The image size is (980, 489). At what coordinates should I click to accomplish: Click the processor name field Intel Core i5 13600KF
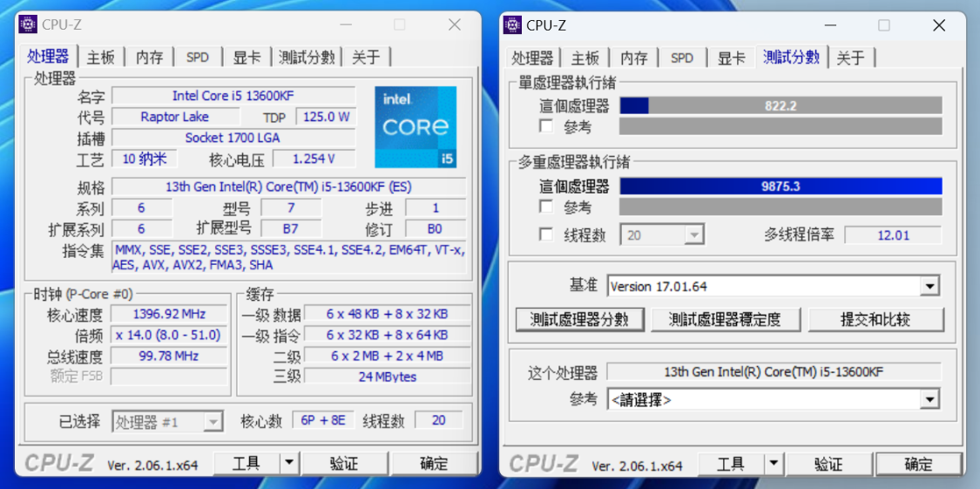click(233, 96)
